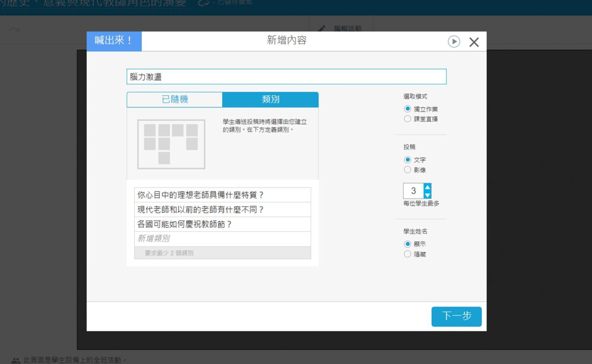This screenshot has height=364, width=592.
Task: Click the category grid layout thumbnail
Action: tap(171, 144)
